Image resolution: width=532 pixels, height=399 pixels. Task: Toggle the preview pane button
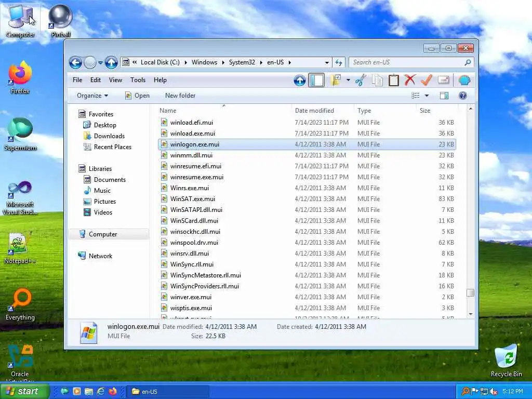[444, 96]
